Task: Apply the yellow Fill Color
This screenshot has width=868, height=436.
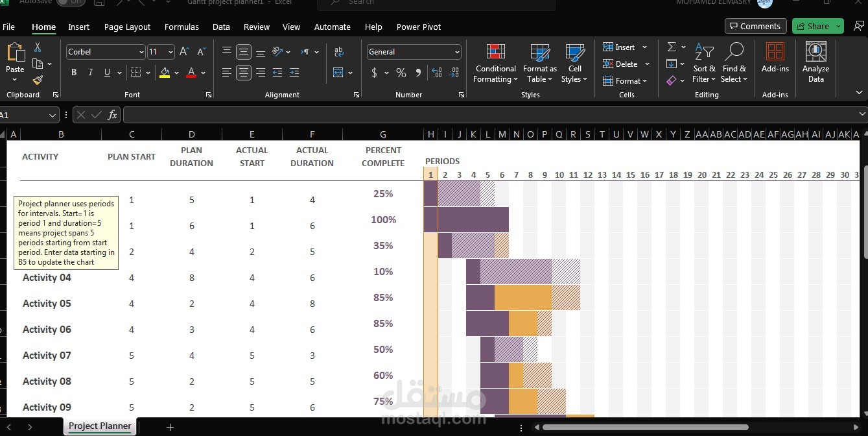Action: tap(165, 73)
